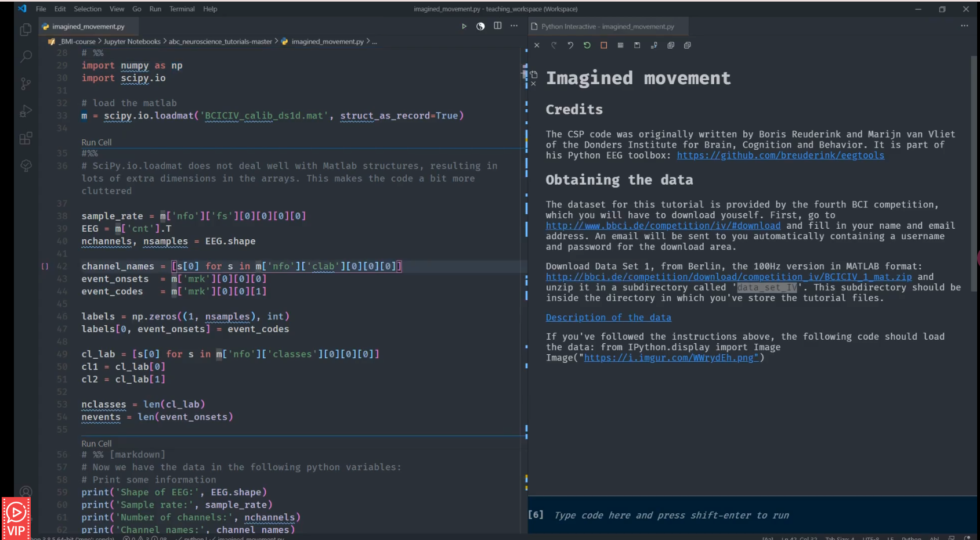The height and width of the screenshot is (540, 980).
Task: Switch to the Python Interactive tab
Action: point(607,27)
